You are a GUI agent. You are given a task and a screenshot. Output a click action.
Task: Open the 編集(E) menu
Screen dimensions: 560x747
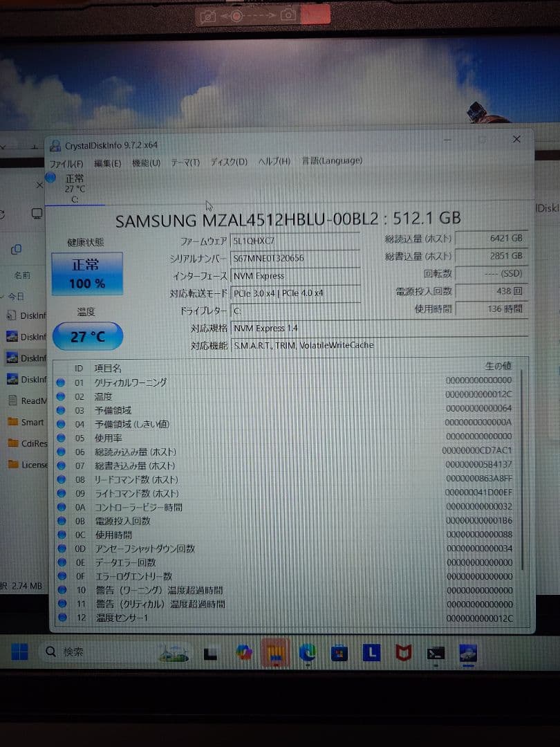pos(107,163)
